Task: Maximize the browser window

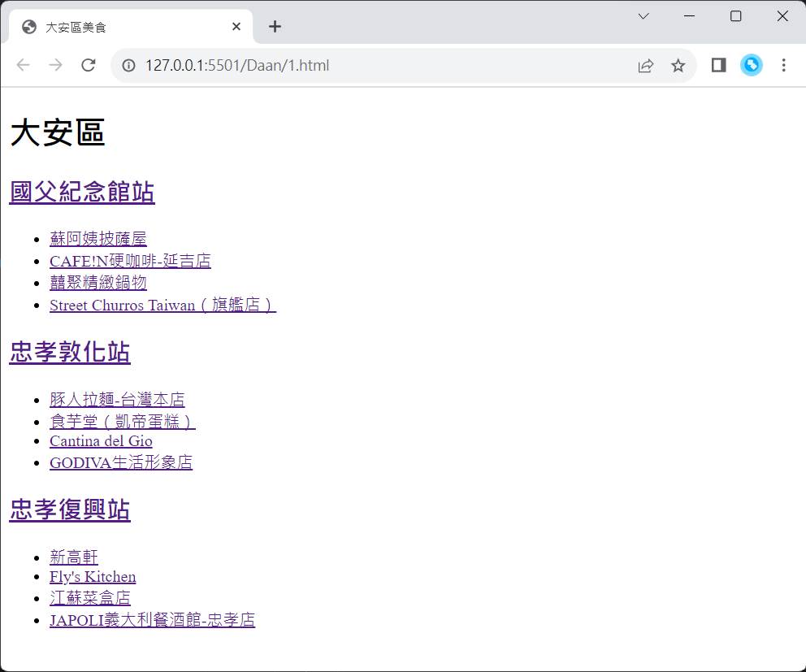Action: pos(735,16)
